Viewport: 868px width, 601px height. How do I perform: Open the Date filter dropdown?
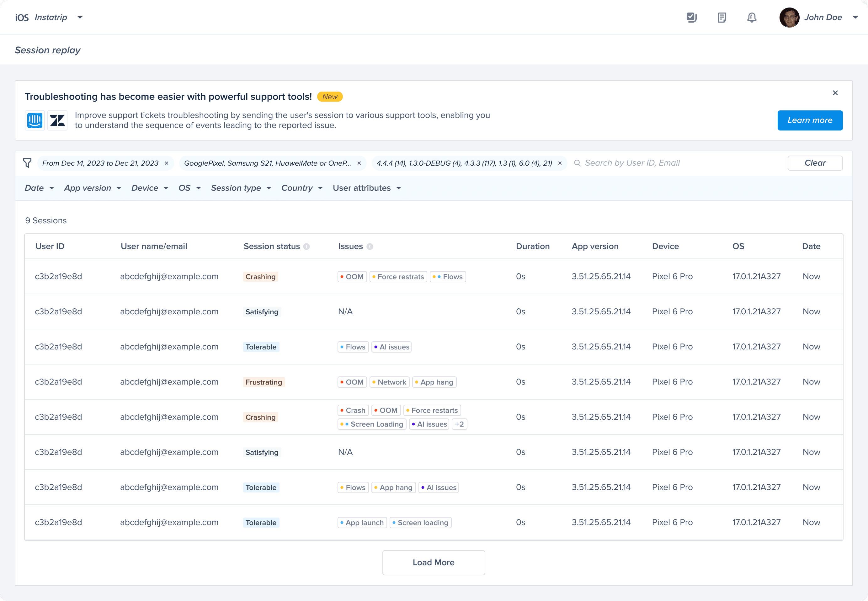click(x=39, y=188)
